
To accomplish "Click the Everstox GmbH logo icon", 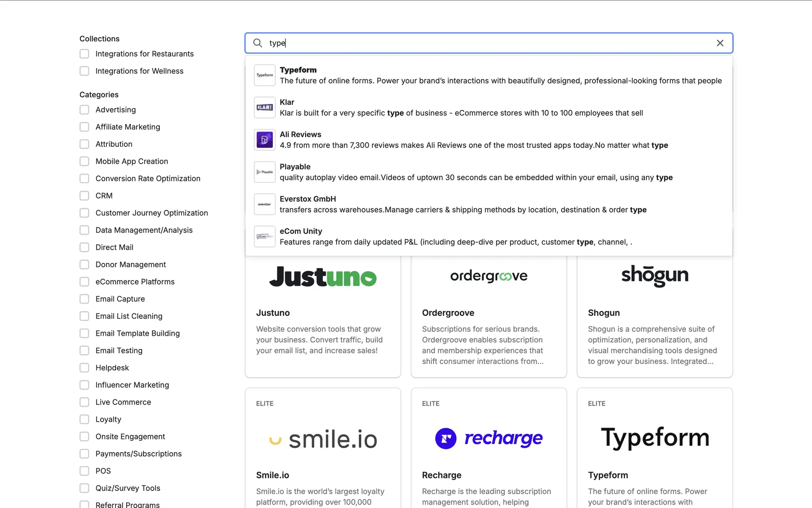I will pos(265,204).
